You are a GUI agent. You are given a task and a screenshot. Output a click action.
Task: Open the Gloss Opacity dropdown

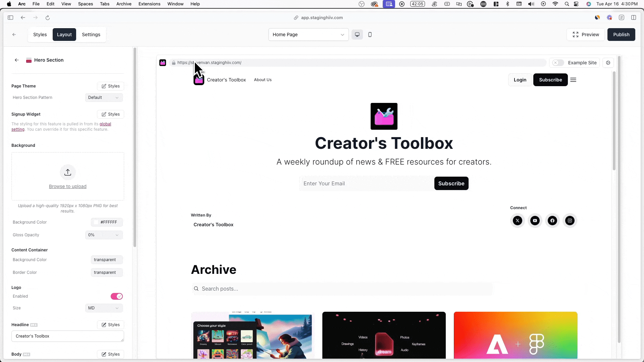[104, 235]
